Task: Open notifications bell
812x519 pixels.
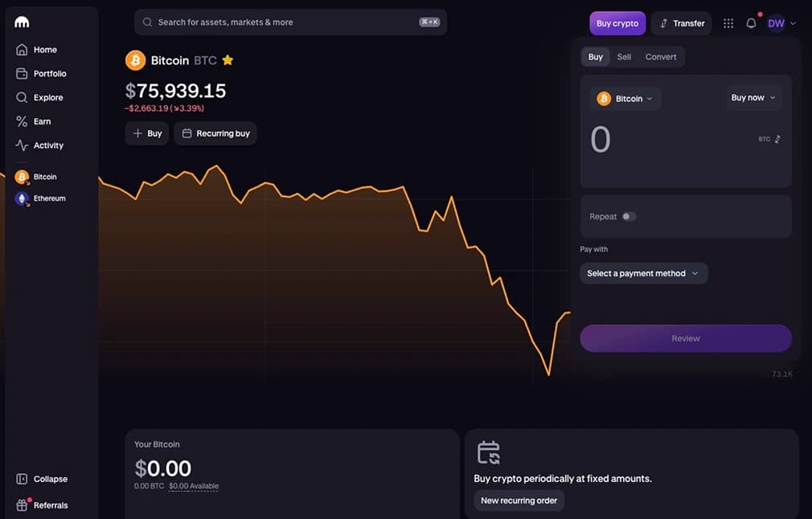Action: pos(751,23)
